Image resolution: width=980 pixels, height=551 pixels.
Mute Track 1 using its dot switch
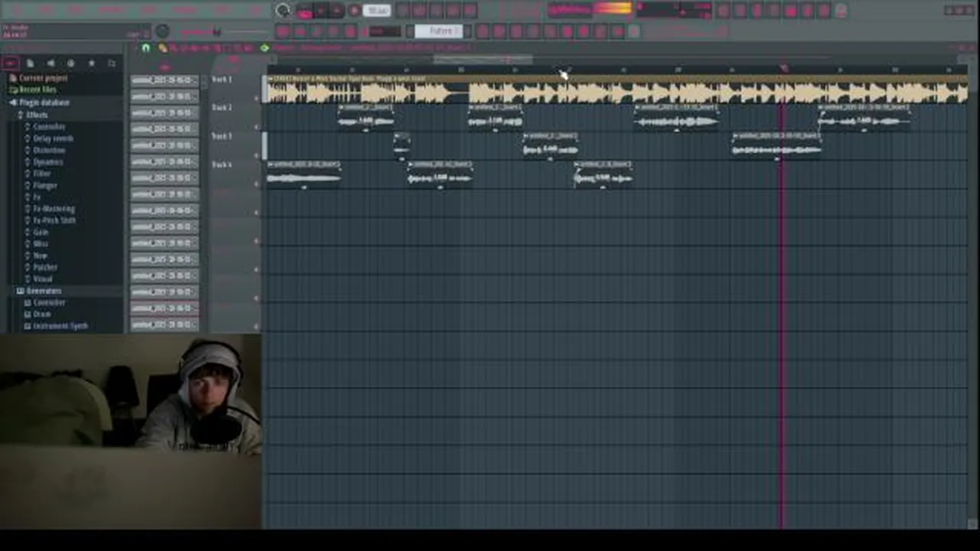[257, 99]
